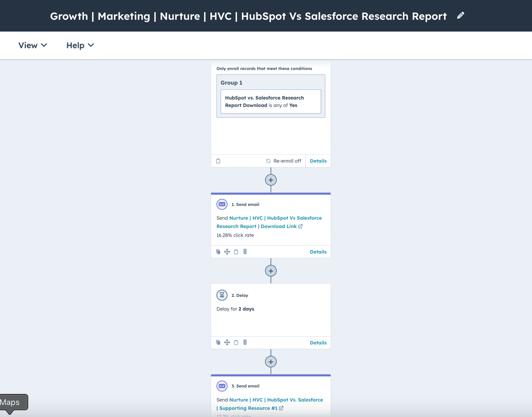This screenshot has width=532, height=417.
Task: Click the hourglass icon on the Delay step
Action: [222, 295]
